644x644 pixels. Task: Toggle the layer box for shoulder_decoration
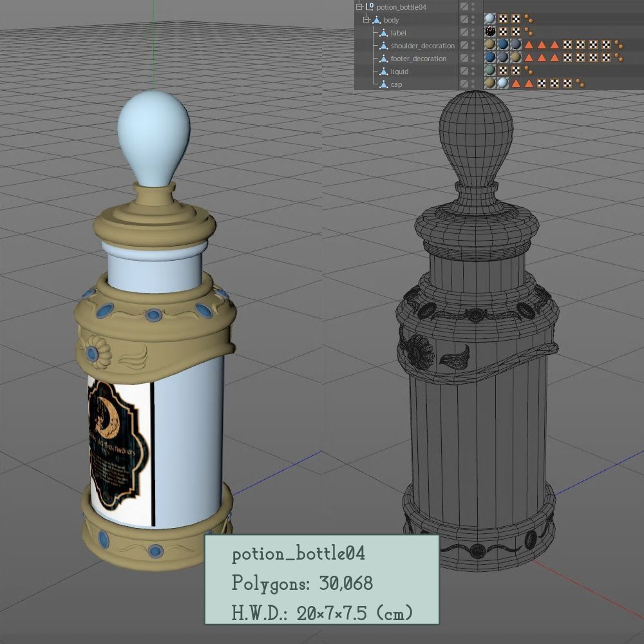(x=464, y=45)
